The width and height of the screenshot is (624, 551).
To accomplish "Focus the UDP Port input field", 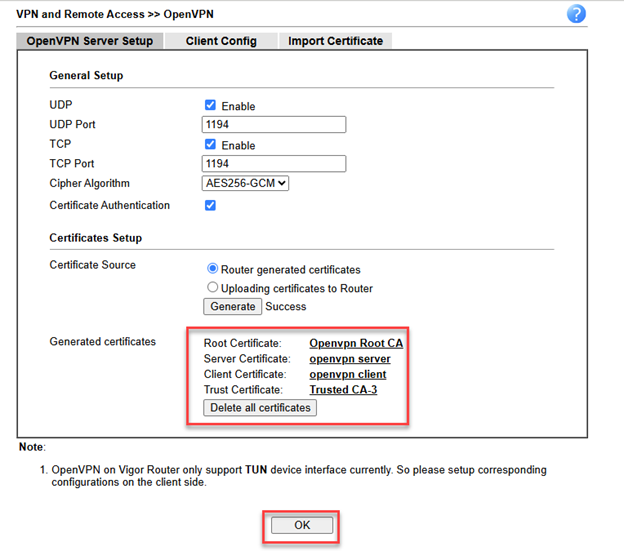I will [273, 125].
